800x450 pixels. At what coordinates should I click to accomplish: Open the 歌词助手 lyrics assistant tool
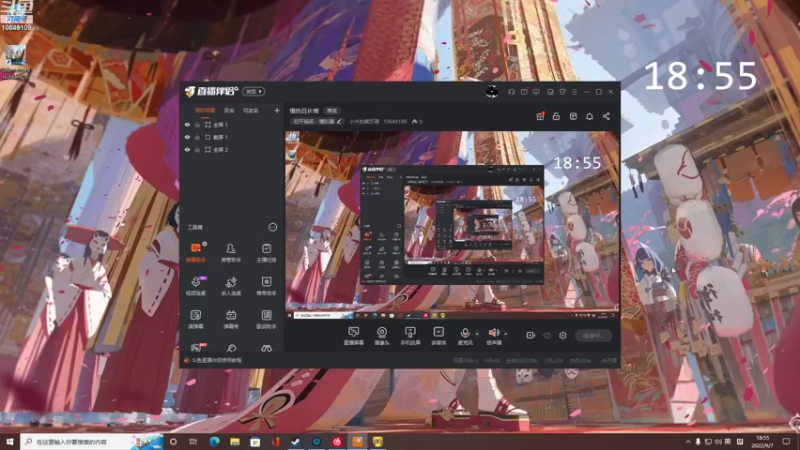coord(266,319)
